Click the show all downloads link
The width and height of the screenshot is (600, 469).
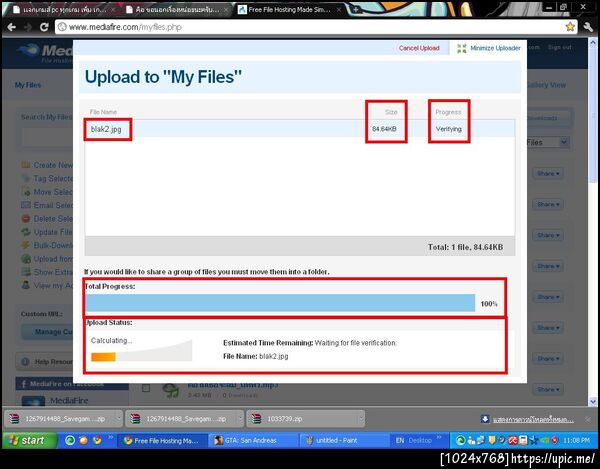(x=533, y=420)
